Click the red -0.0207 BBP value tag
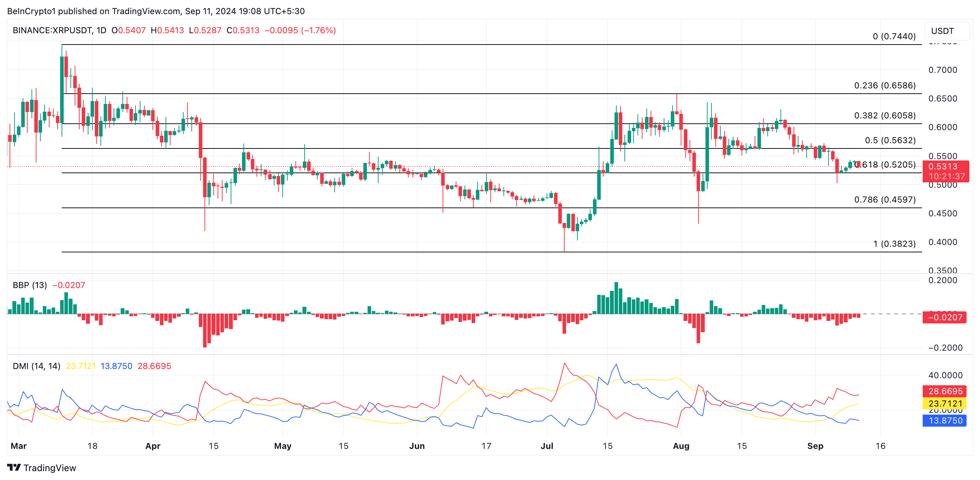 [945, 317]
